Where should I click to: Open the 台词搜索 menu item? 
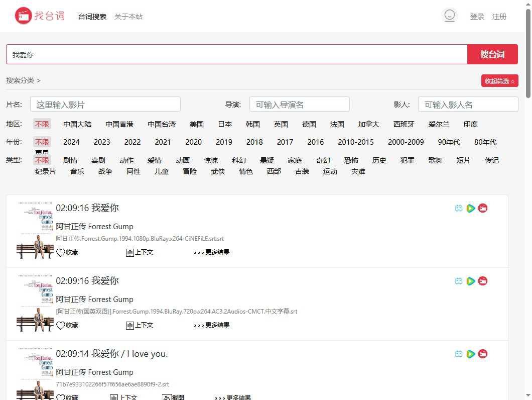[x=92, y=16]
